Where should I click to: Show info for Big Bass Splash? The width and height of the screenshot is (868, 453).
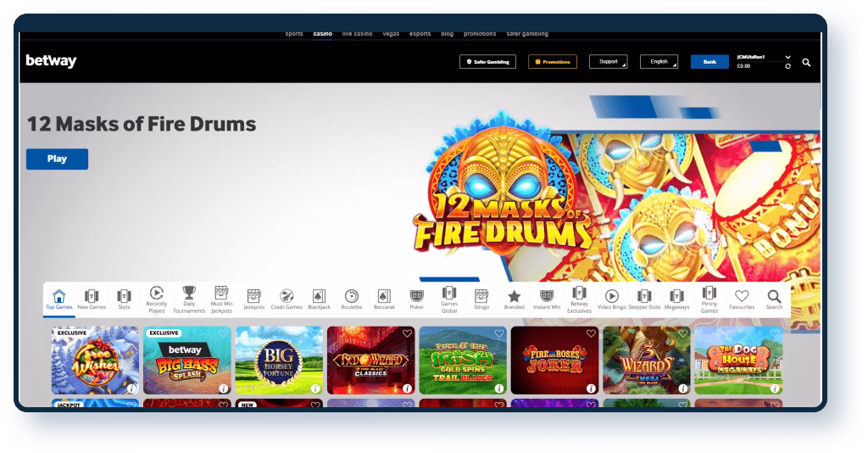pyautogui.click(x=223, y=389)
